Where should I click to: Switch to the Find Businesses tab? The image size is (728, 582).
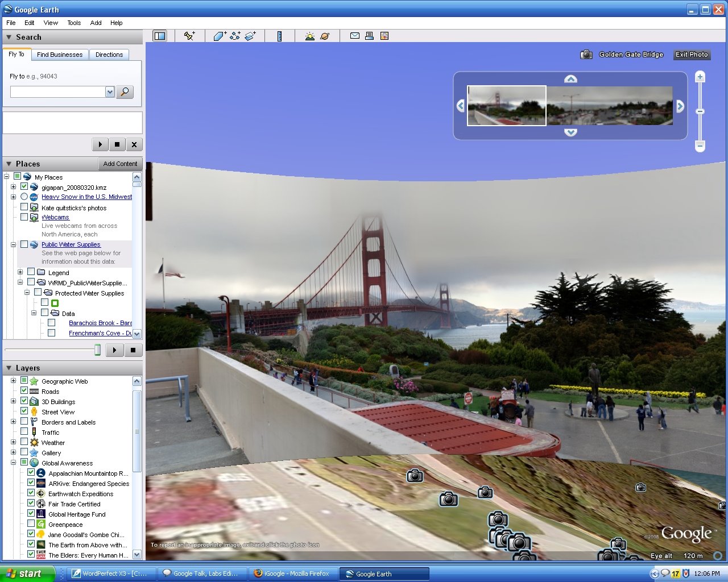click(60, 55)
